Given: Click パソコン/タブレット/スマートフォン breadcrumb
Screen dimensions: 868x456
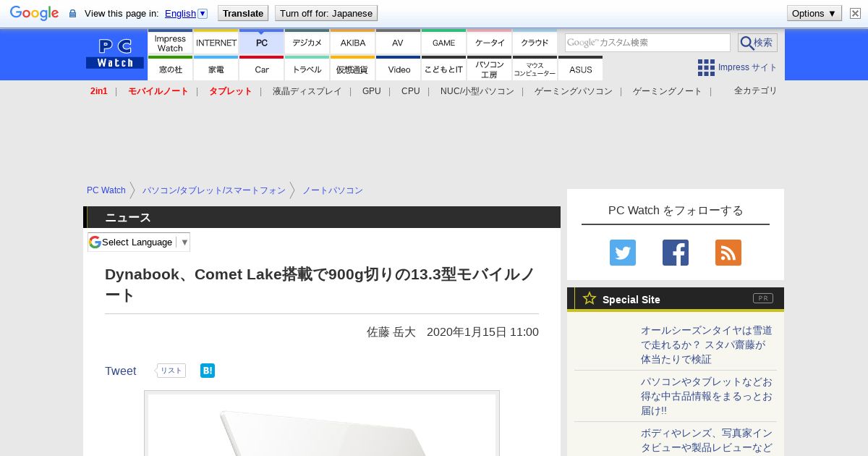Looking at the screenshot, I should coord(214,190).
